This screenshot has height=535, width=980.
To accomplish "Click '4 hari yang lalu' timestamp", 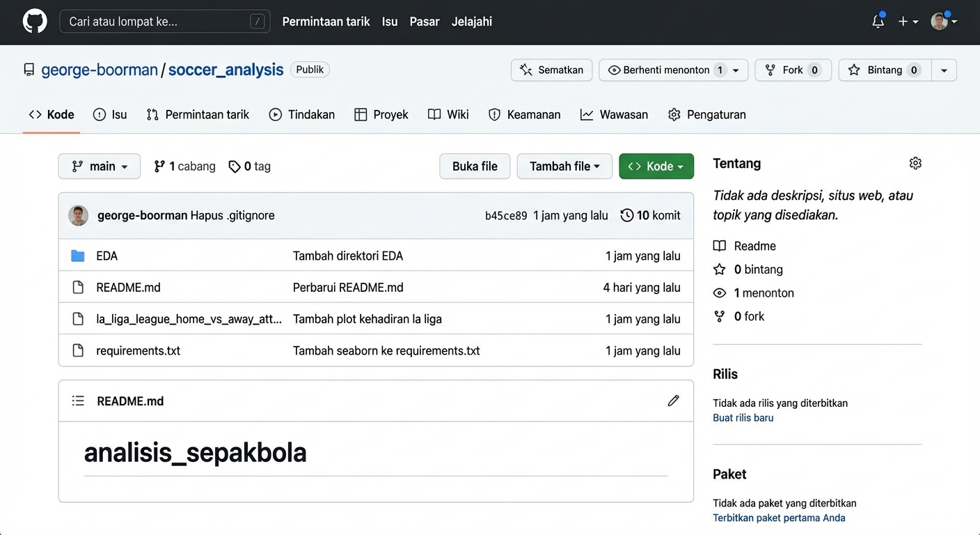I will (642, 287).
